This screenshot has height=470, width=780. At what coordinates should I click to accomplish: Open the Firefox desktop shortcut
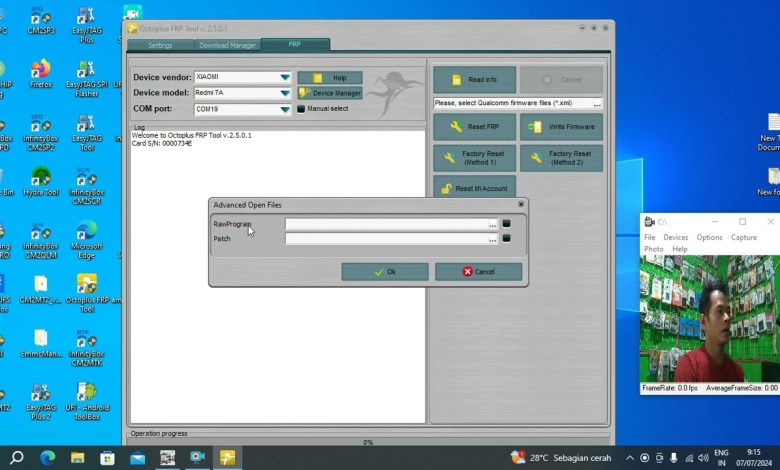tap(41, 72)
